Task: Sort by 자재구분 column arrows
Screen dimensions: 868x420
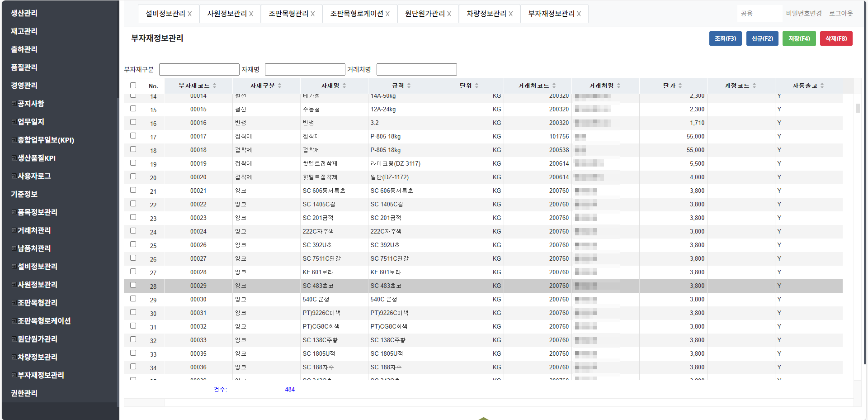Action: click(x=279, y=86)
